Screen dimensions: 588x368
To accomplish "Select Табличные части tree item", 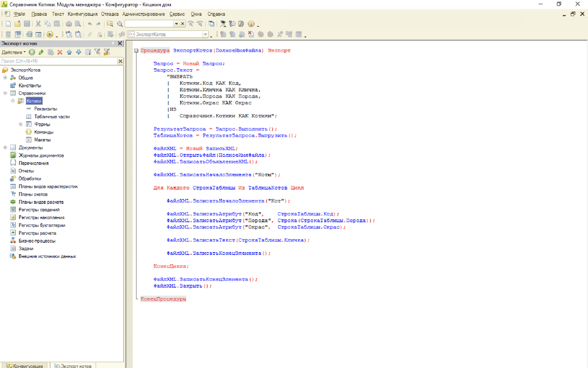I will (52, 117).
